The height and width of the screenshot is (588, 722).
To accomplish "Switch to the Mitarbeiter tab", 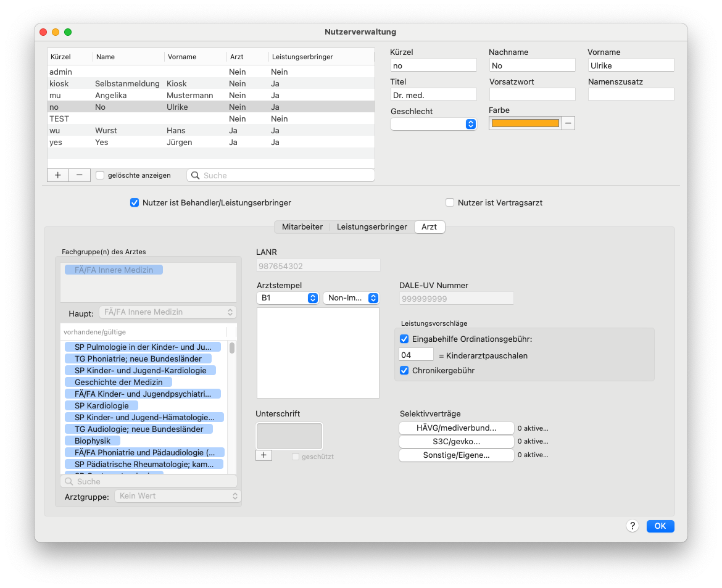I will (302, 227).
